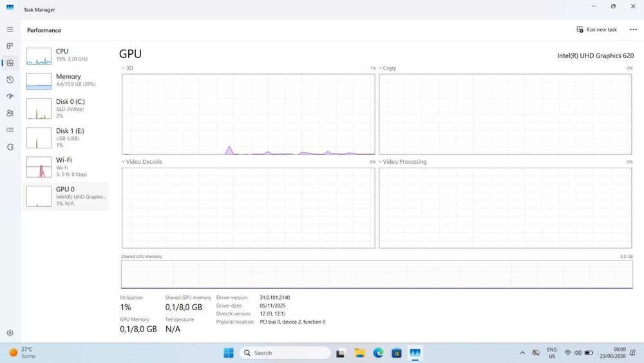
Task: Click PCI bus 0 physical location text
Action: 292,322
